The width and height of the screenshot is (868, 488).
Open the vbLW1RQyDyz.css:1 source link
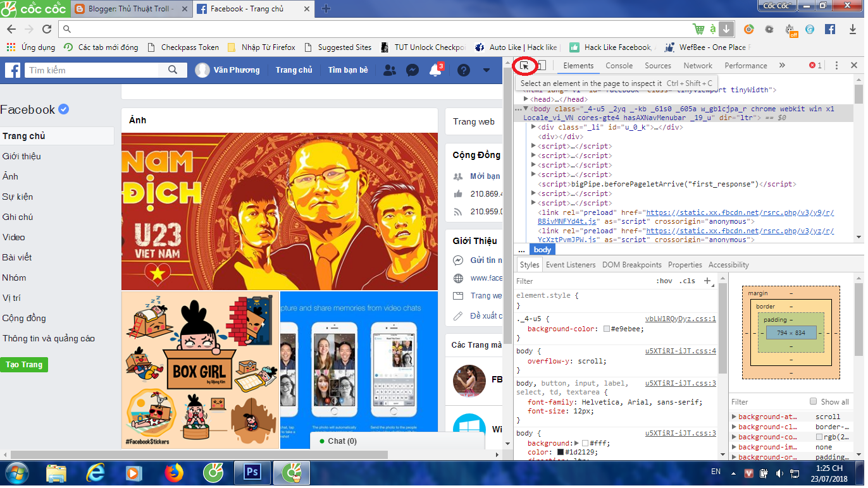pyautogui.click(x=681, y=319)
